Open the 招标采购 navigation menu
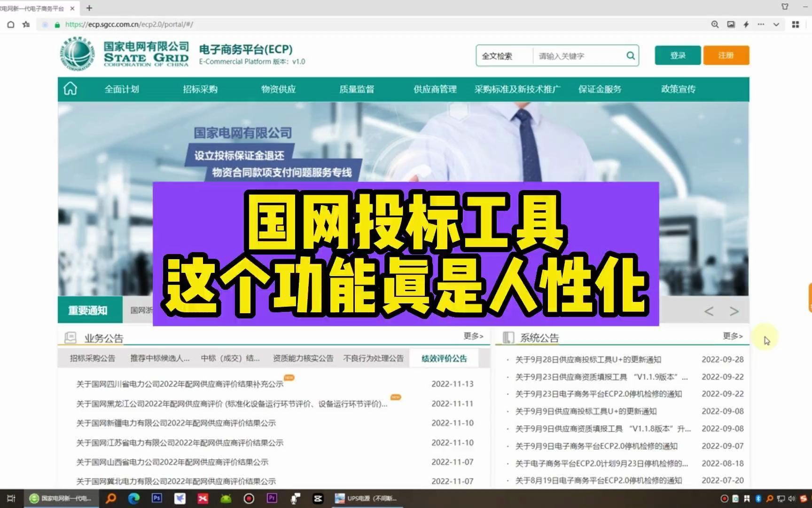Screen dimensions: 812x508 (x=200, y=89)
